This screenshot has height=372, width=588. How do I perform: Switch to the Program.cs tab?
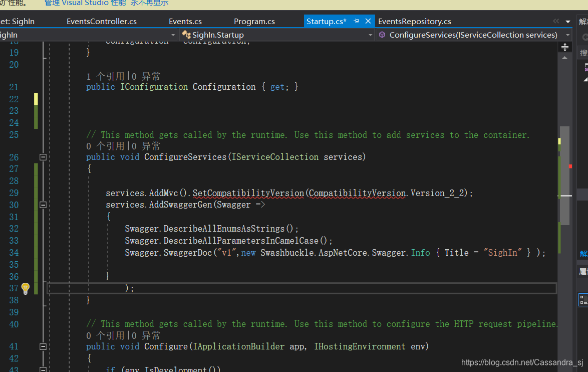(x=254, y=22)
